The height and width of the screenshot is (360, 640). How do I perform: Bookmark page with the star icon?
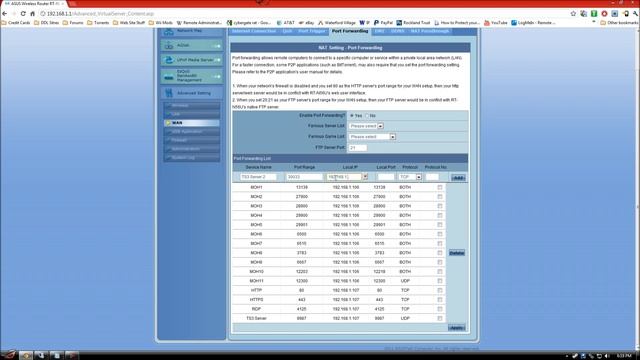click(573, 13)
